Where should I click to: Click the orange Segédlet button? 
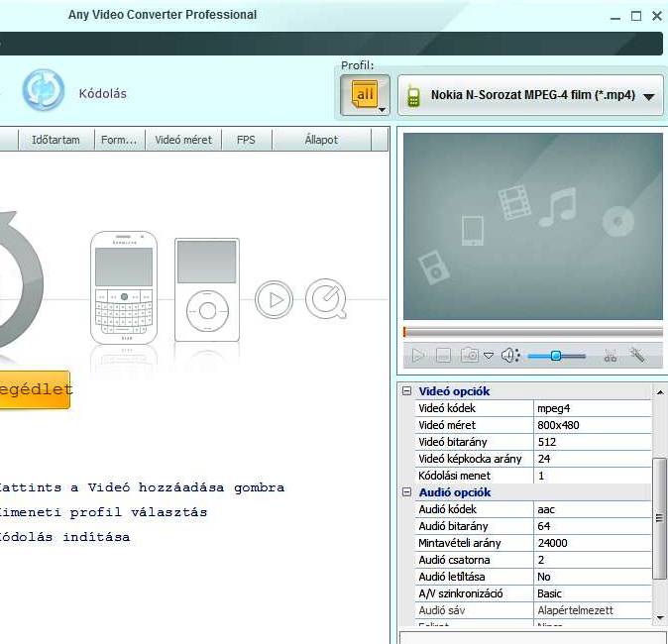(35, 389)
